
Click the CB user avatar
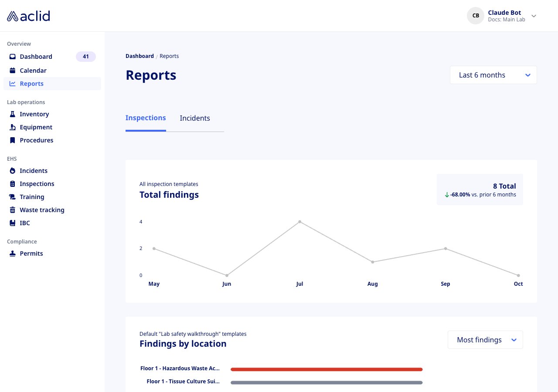476,16
